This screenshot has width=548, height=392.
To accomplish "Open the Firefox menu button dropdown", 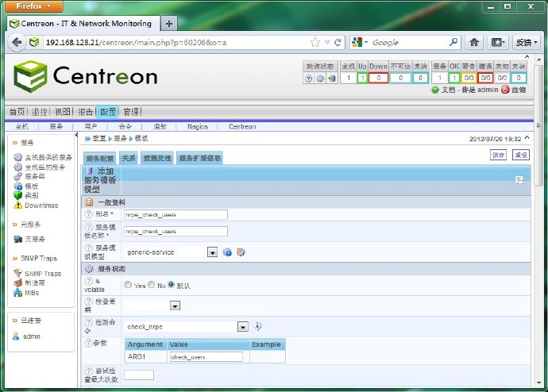I will pos(34,6).
